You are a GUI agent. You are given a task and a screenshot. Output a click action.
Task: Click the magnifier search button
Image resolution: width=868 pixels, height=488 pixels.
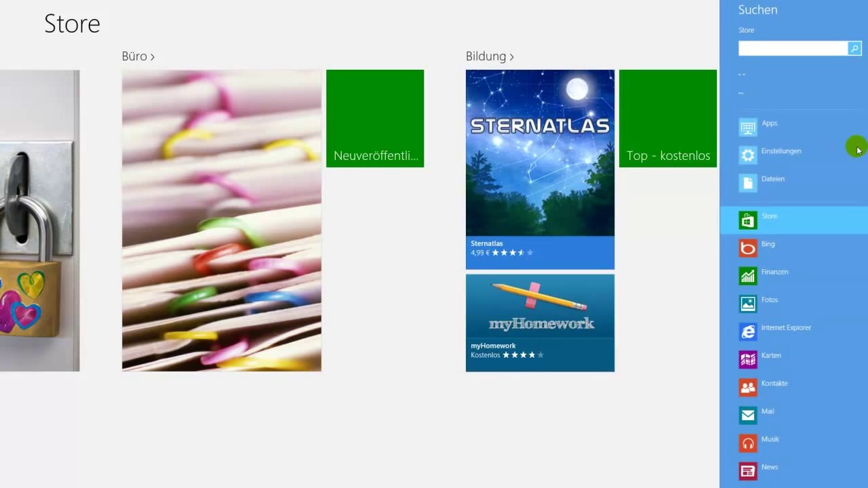tap(854, 48)
